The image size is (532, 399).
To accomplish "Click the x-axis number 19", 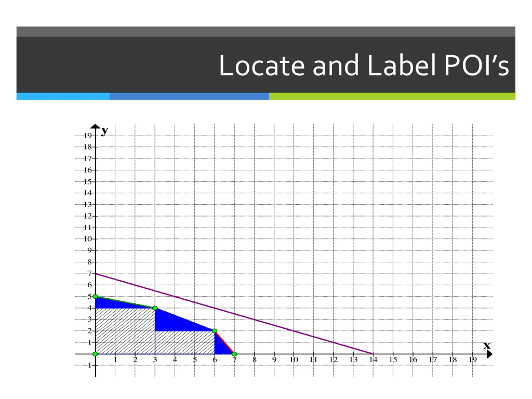I will [473, 360].
